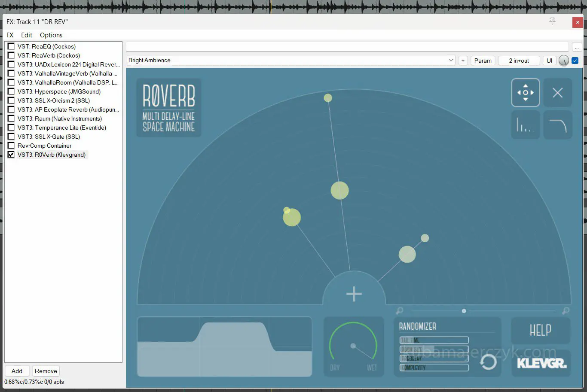Image resolution: width=587 pixels, height=392 pixels.
Task: Click the Remove button
Action: coord(46,371)
